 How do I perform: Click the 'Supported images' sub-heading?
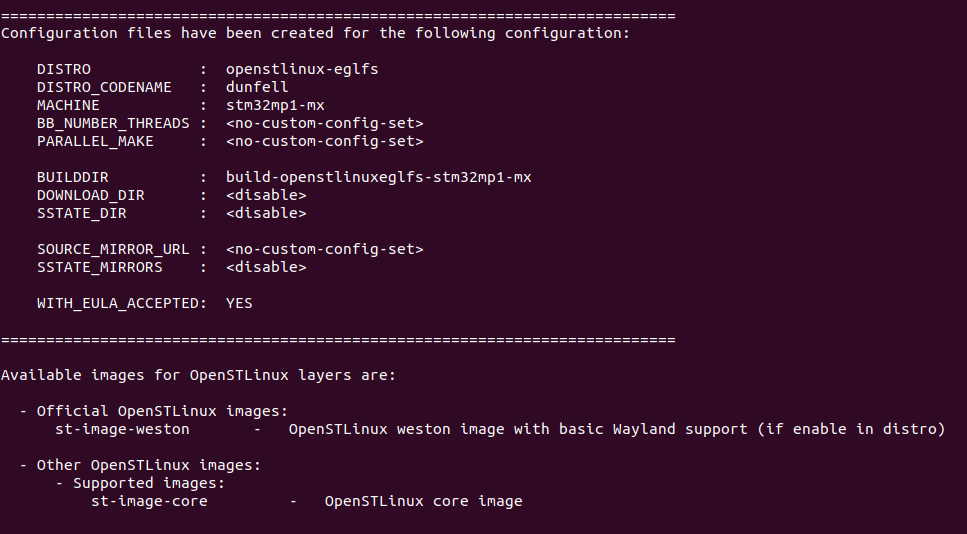coord(149,484)
